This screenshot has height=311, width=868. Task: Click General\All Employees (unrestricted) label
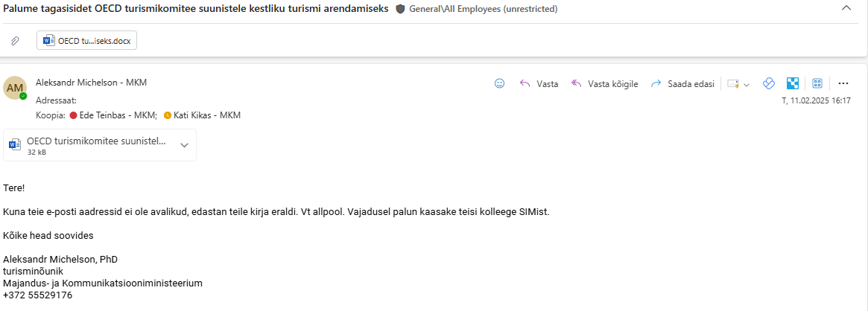[x=484, y=9]
